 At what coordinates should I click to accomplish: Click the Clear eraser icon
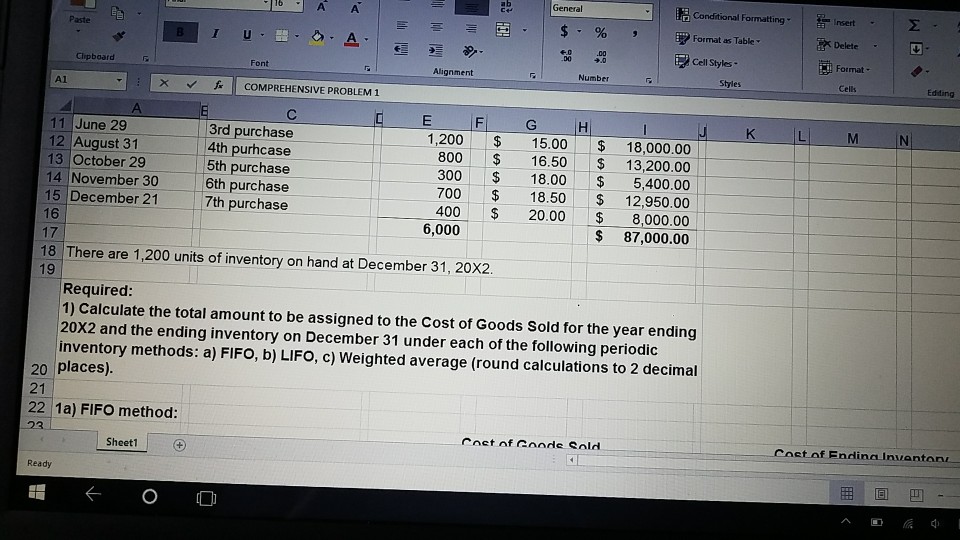click(917, 71)
